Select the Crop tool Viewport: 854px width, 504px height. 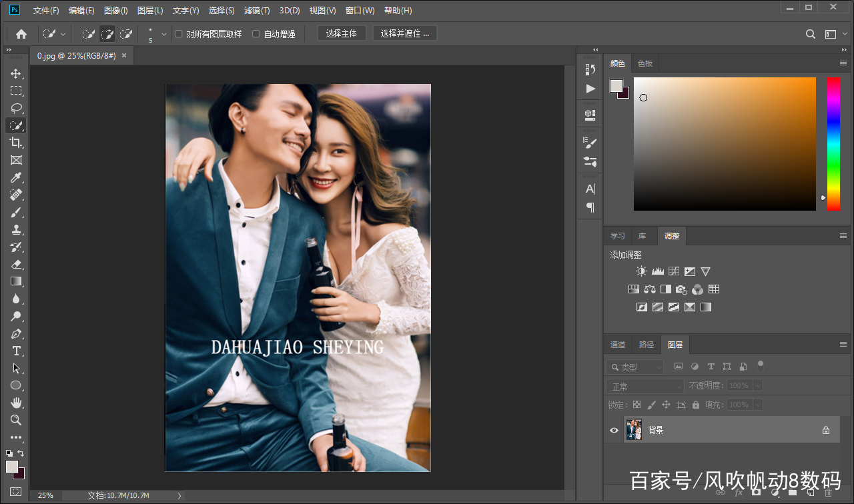[x=15, y=142]
